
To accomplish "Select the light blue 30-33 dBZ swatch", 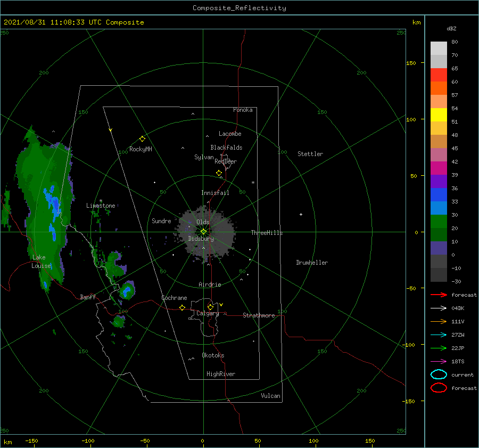I will (x=439, y=208).
